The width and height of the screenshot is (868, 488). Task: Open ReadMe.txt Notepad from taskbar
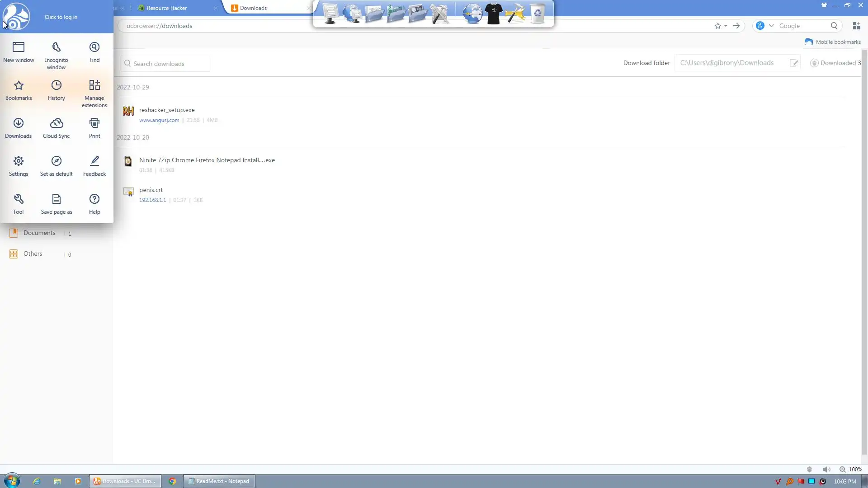219,481
